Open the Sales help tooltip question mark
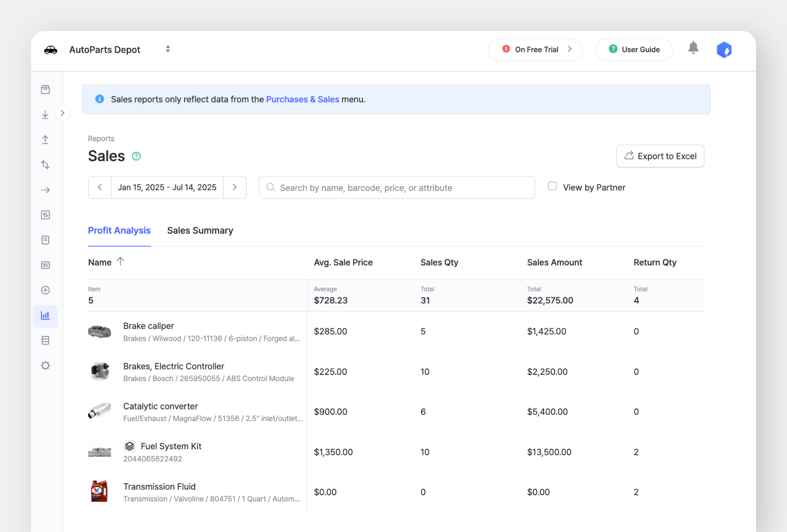The image size is (787, 532). pyautogui.click(x=136, y=156)
